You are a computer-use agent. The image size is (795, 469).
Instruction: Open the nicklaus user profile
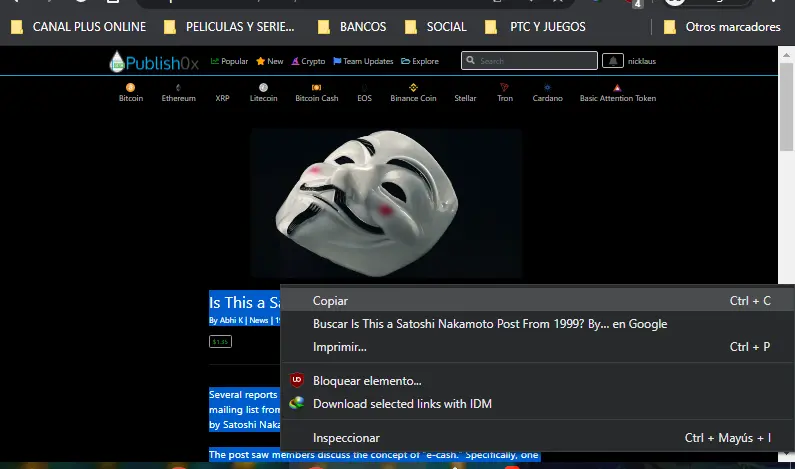click(642, 61)
